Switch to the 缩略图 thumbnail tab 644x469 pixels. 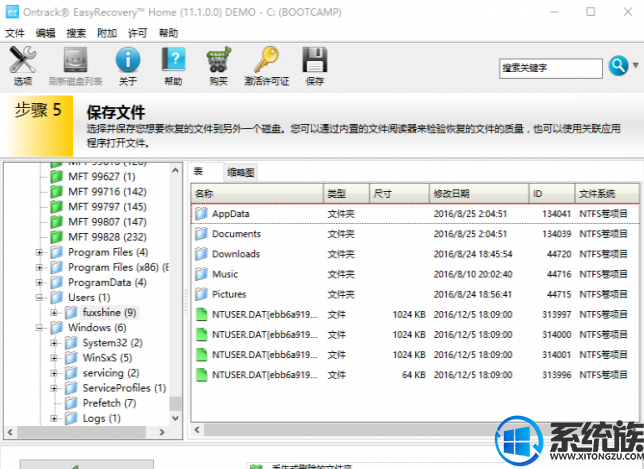241,172
